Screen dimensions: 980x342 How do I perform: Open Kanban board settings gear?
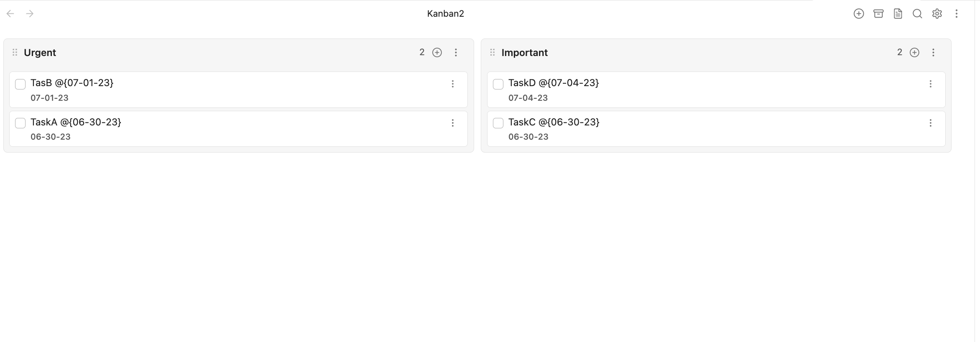pos(937,14)
